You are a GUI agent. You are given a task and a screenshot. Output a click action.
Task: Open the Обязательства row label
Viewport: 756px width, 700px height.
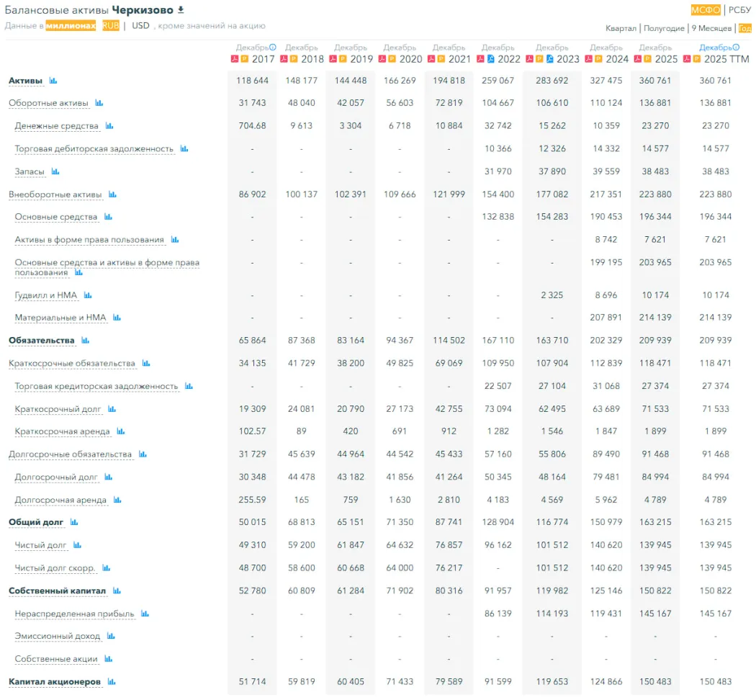point(42,341)
